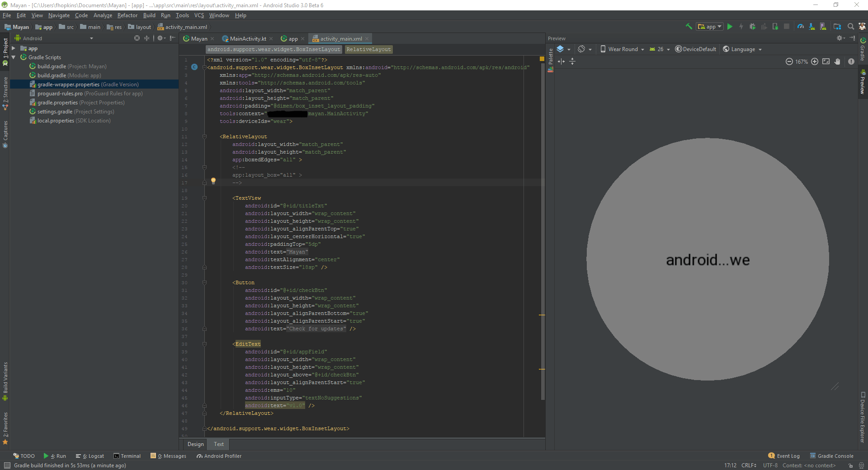Start debugging the app with the bug icon

point(752,27)
